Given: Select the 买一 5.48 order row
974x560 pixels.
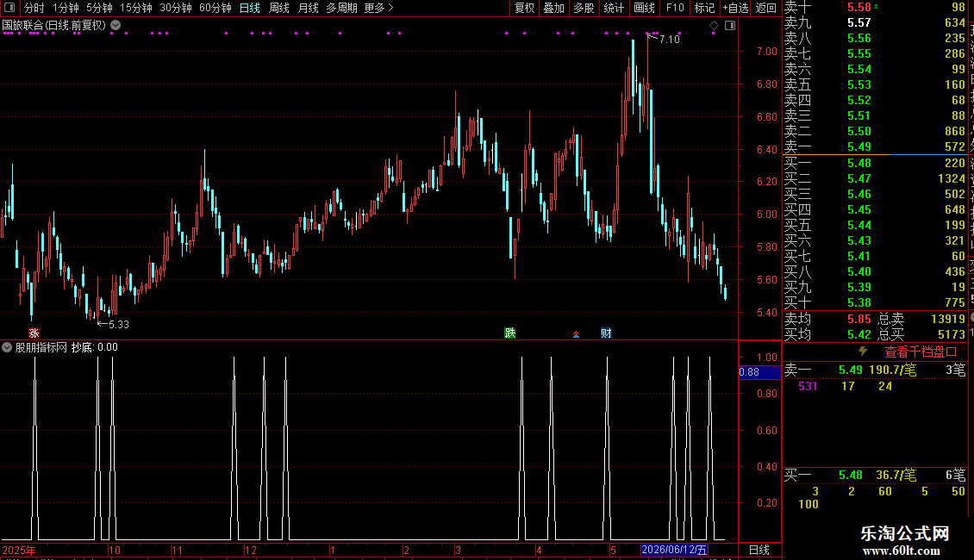Looking at the screenshot, I should click(x=875, y=163).
